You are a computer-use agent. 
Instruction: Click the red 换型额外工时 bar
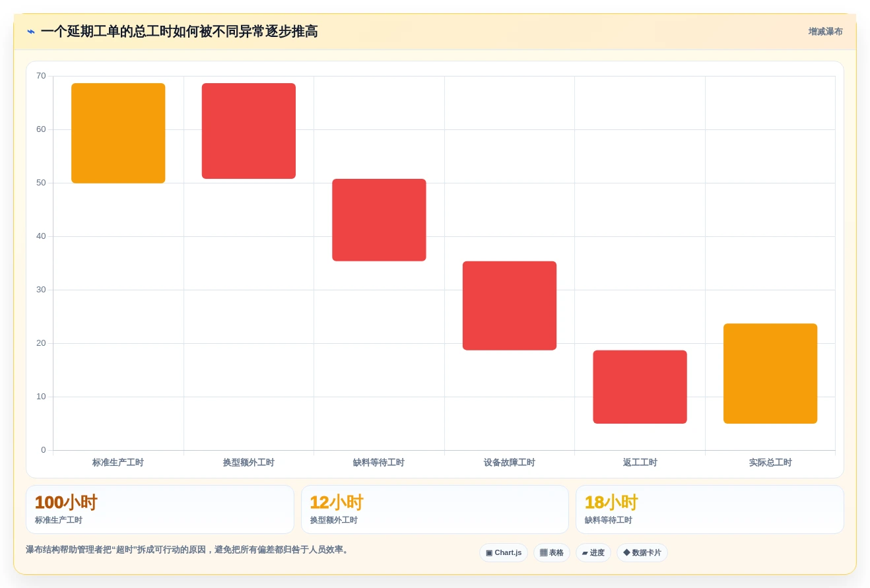click(x=249, y=131)
